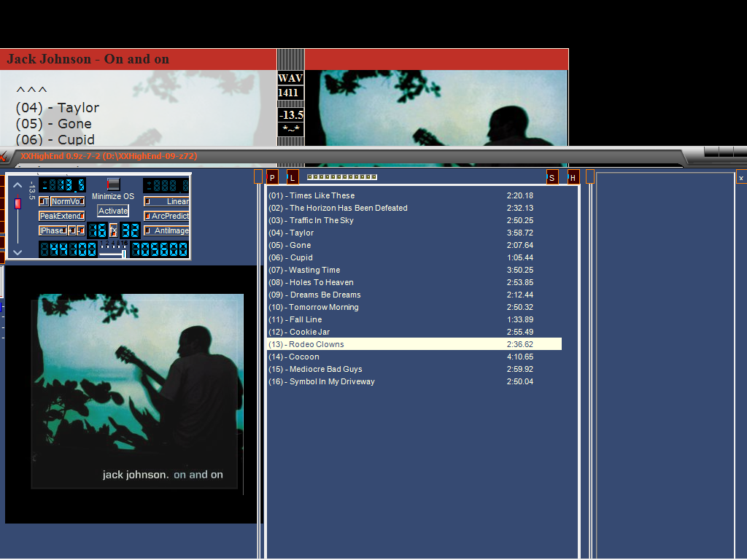Click the Activate button
The width and height of the screenshot is (747, 560).
[x=113, y=211]
